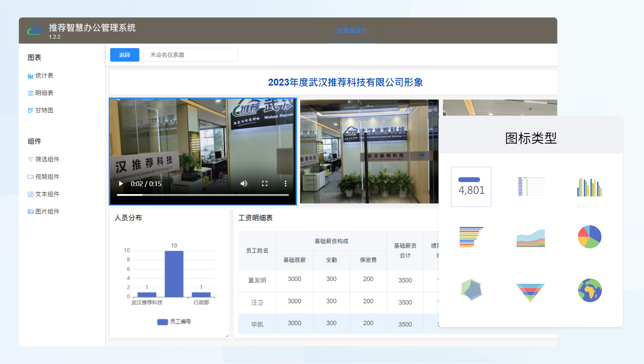Image resolution: width=644 pixels, height=364 pixels.
Task: Select the 董发明 employee row name
Action: (257, 280)
